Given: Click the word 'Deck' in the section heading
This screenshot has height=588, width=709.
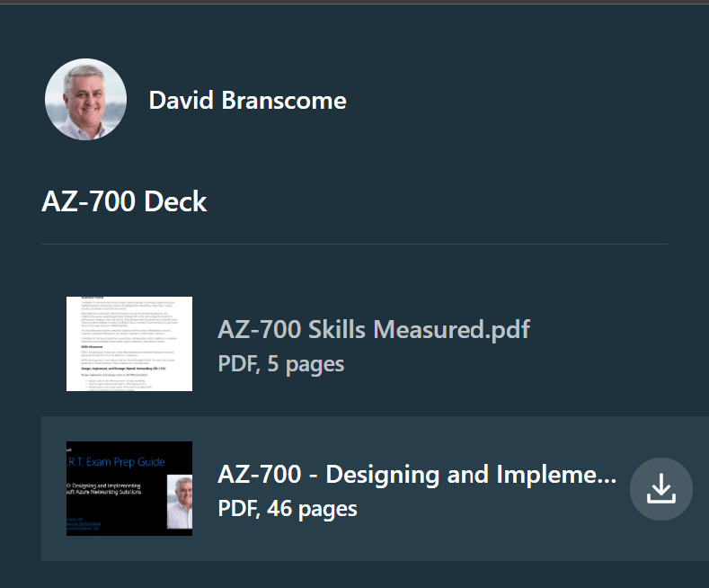Looking at the screenshot, I should [x=176, y=201].
